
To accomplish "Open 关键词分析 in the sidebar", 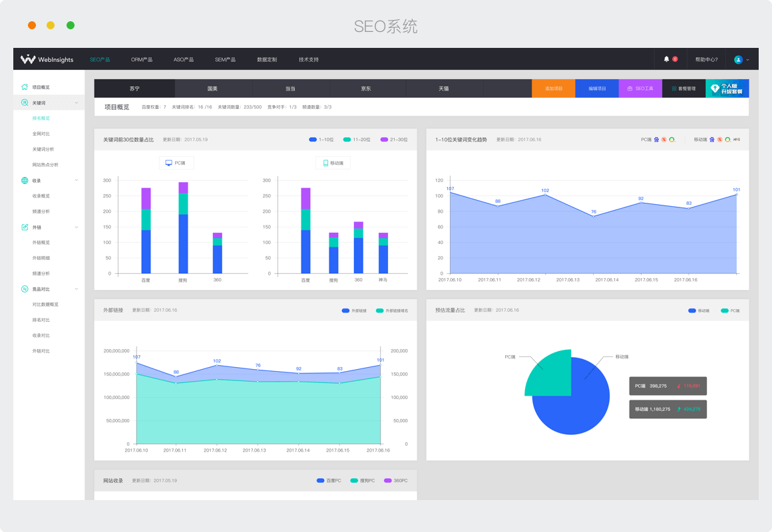I will pyautogui.click(x=43, y=149).
